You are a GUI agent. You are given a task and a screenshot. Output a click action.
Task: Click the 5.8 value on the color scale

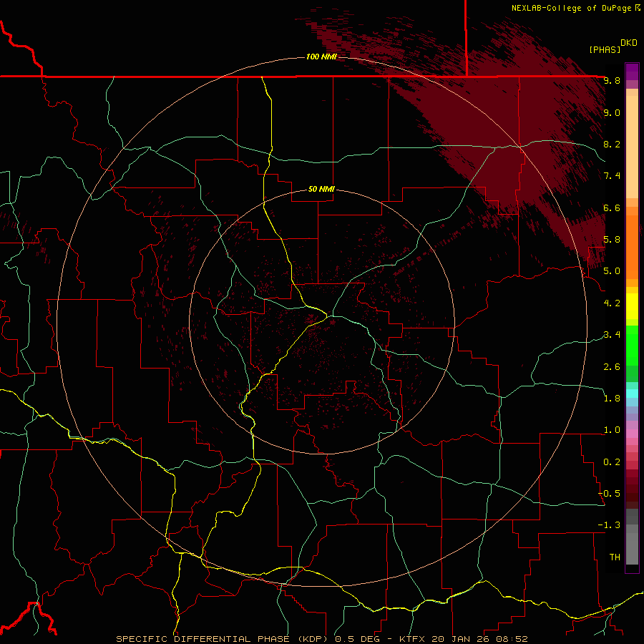point(612,240)
